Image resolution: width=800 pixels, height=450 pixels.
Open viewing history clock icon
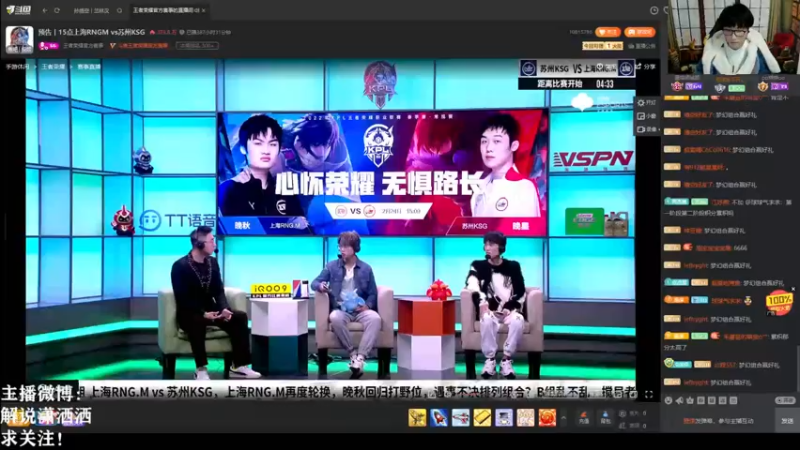654,10
